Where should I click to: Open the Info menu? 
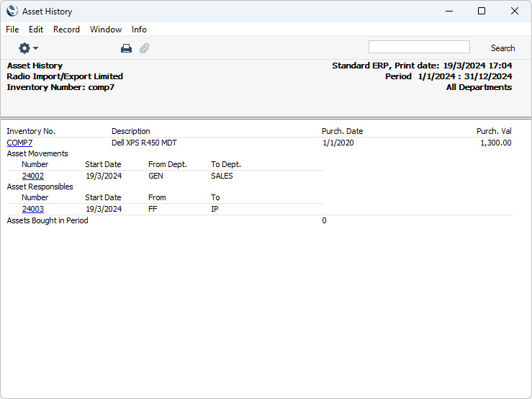coord(139,30)
